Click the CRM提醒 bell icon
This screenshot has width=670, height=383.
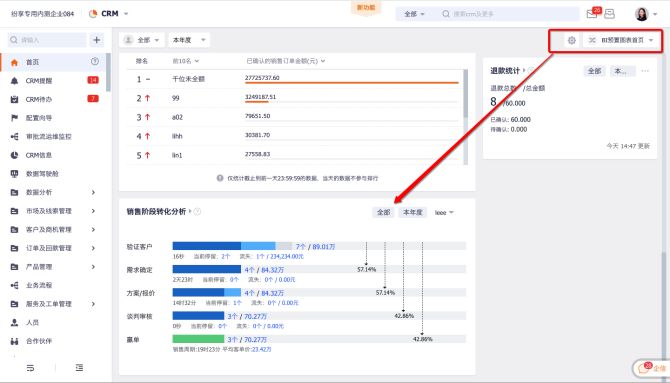pyautogui.click(x=15, y=81)
